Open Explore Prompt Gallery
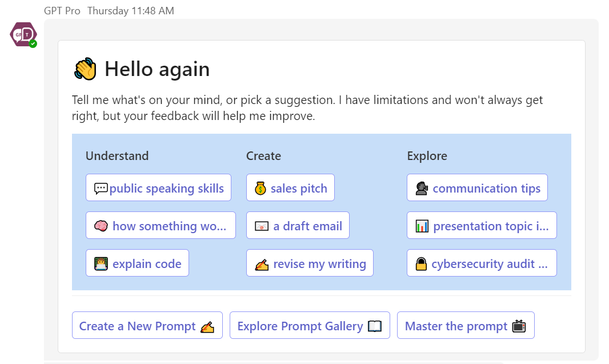Screen dimensions: 609x364 coord(310,326)
